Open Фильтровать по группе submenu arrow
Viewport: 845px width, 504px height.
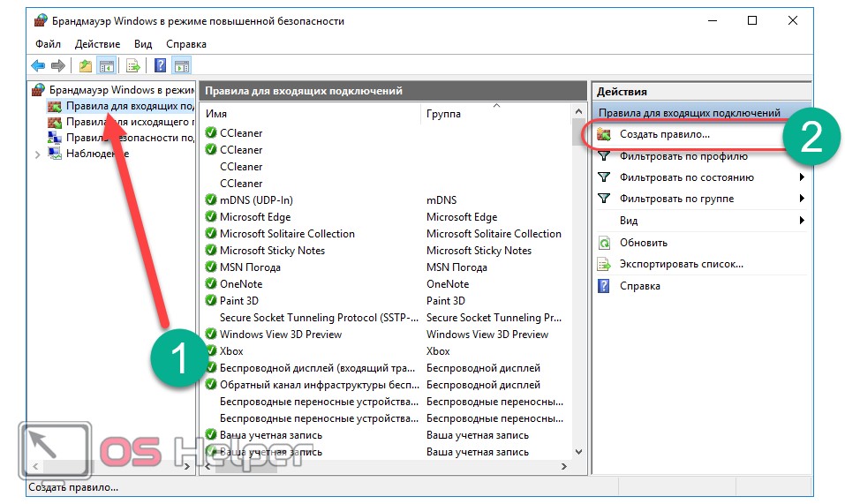[802, 199]
